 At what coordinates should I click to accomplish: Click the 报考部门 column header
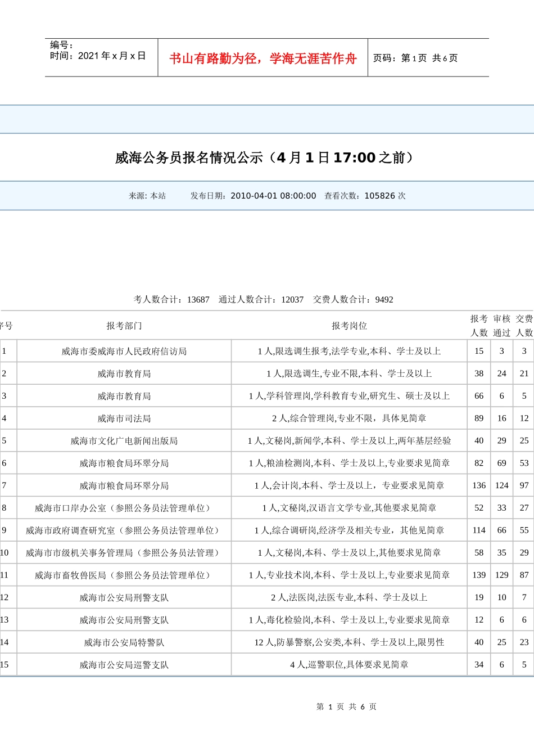point(124,326)
